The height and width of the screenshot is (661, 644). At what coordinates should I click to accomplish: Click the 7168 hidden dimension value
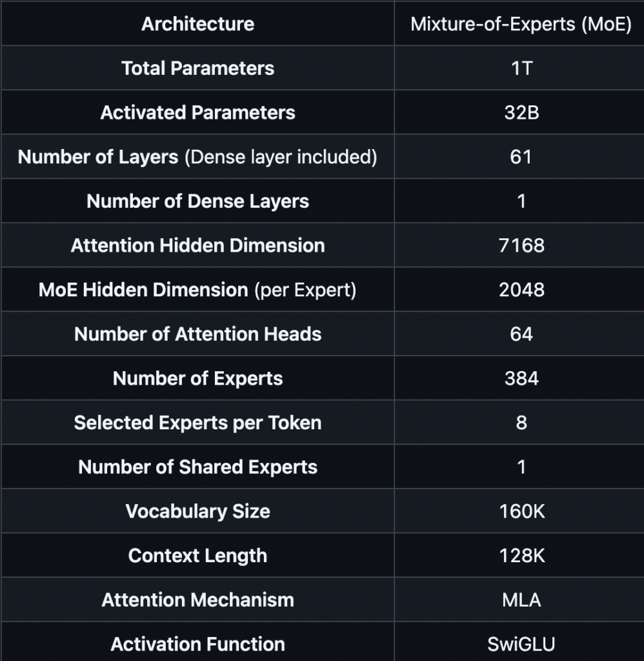click(x=521, y=245)
